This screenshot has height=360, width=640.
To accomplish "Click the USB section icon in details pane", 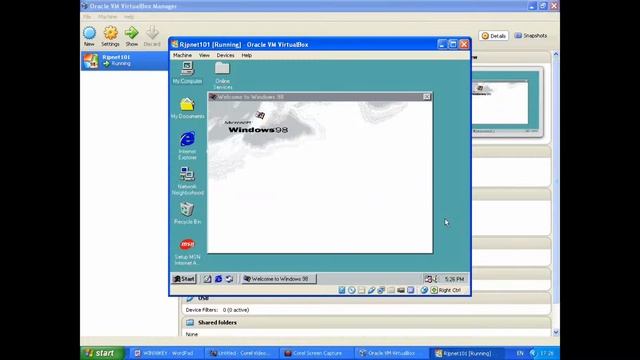I will tap(190, 298).
